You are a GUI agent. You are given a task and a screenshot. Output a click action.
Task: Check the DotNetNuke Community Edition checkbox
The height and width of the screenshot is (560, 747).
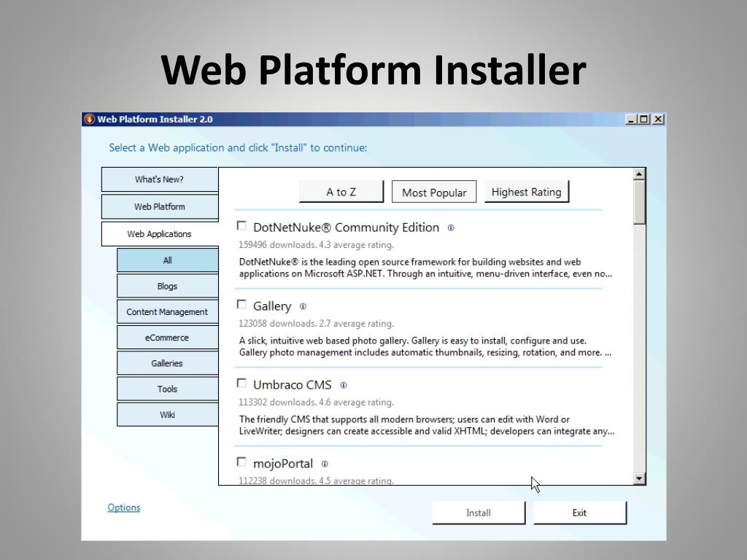click(x=242, y=226)
